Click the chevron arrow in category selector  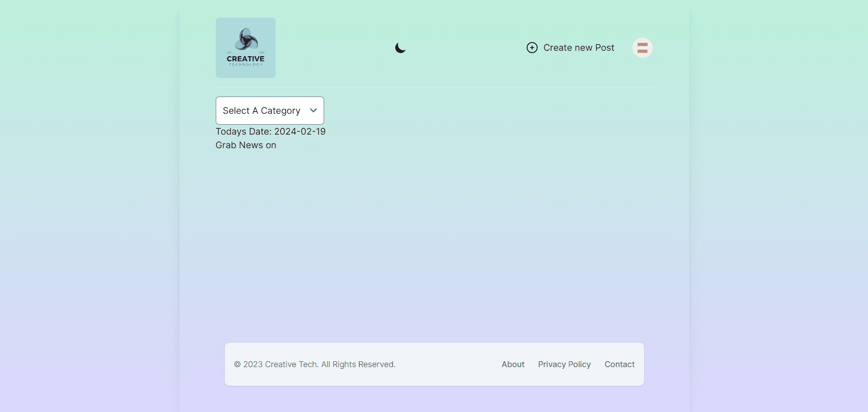313,111
